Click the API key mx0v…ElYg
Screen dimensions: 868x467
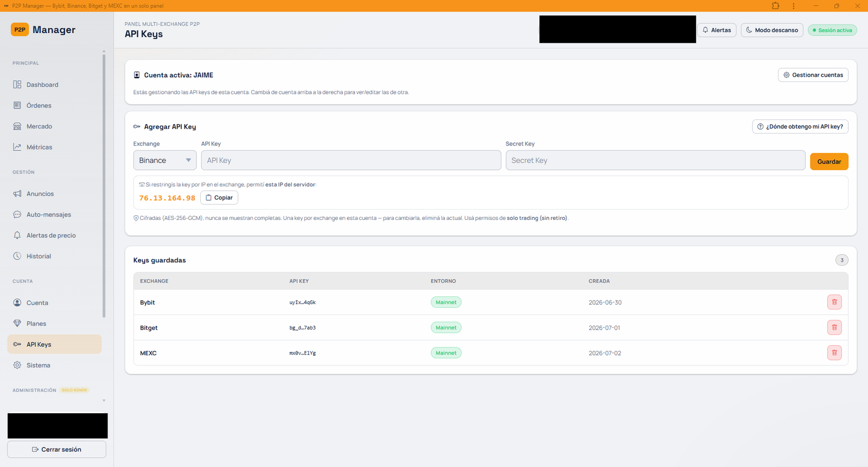[302, 353]
